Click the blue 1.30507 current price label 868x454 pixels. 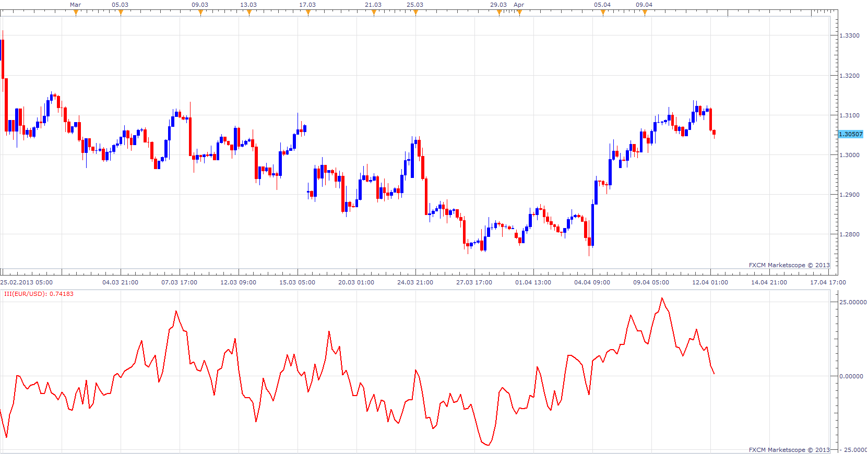tap(851, 134)
